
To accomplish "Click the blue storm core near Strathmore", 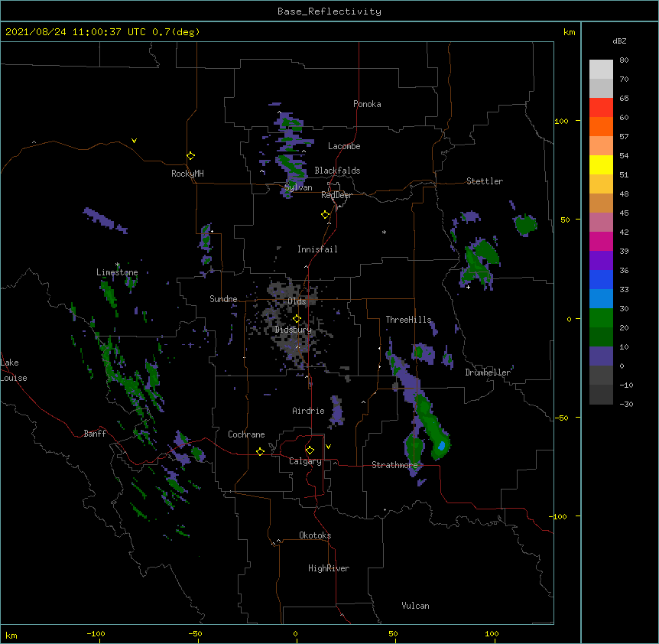I will click(x=441, y=446).
